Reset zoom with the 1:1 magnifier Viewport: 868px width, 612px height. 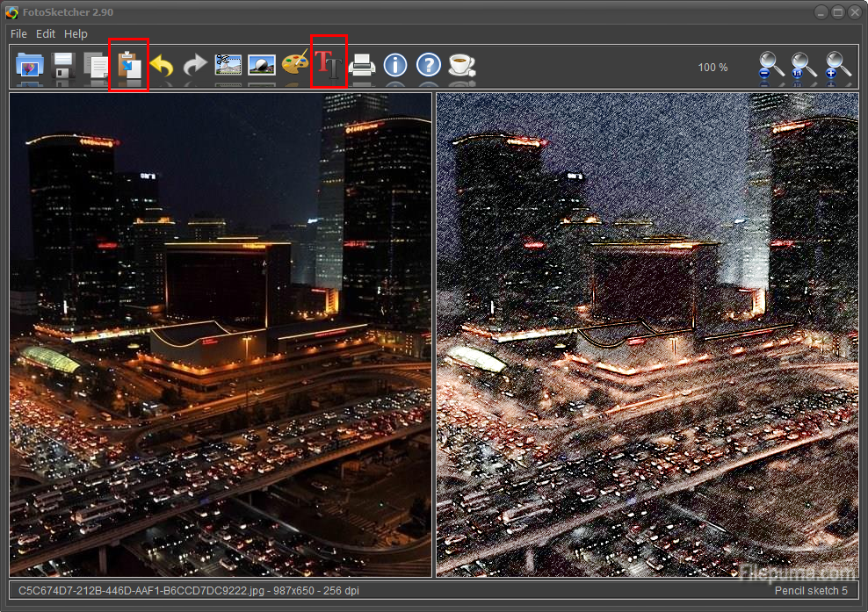coord(804,67)
